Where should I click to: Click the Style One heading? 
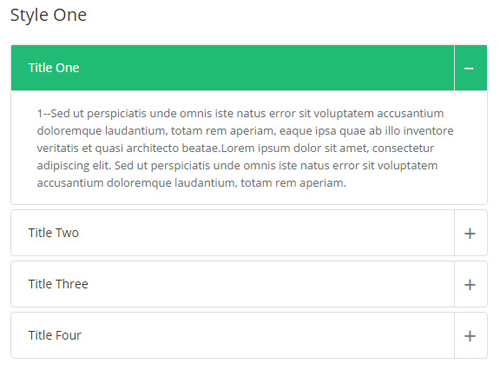click(x=48, y=15)
